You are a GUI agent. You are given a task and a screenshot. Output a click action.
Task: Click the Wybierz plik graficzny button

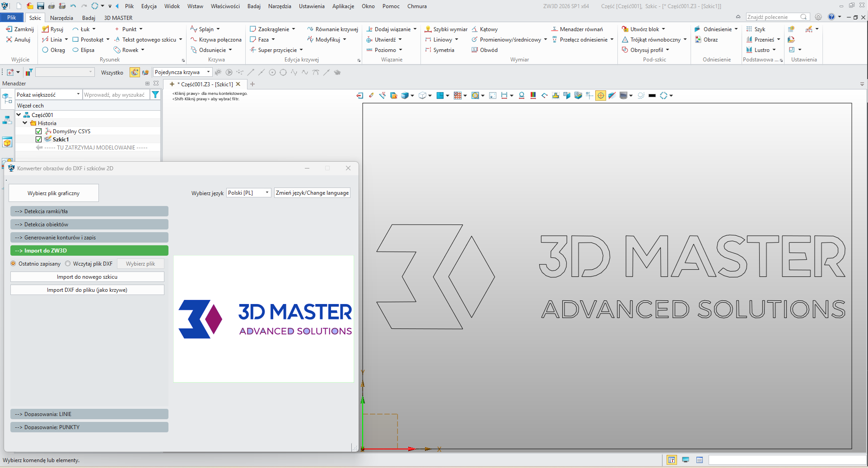pos(54,193)
